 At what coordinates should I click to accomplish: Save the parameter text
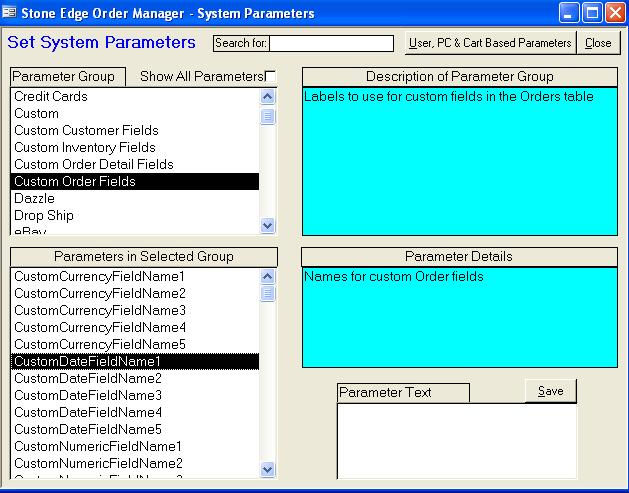pyautogui.click(x=550, y=391)
